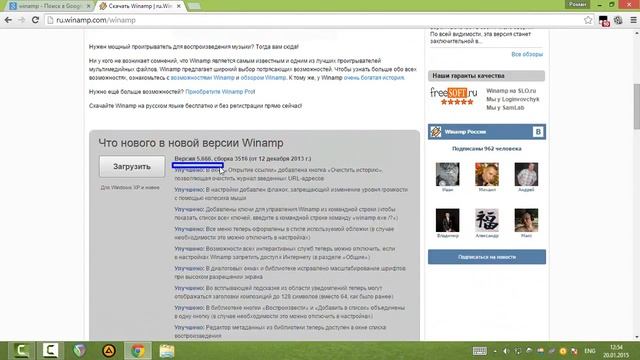Viewport: 640px width, 360px height.
Task: Click the gray extension icon beside the menu
Action: click(x=618, y=20)
